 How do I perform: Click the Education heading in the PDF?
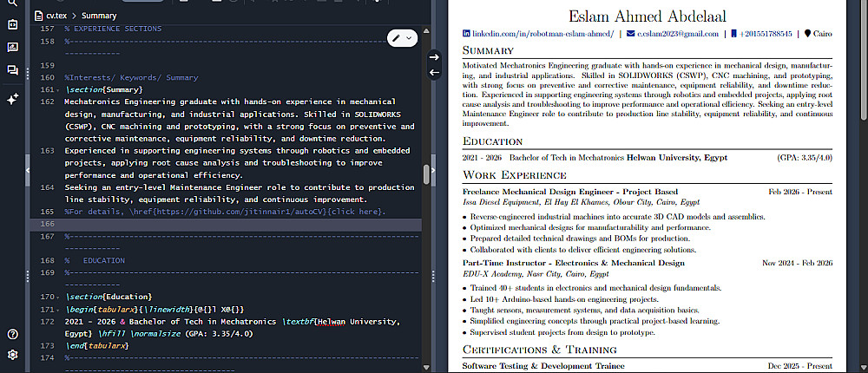point(492,141)
